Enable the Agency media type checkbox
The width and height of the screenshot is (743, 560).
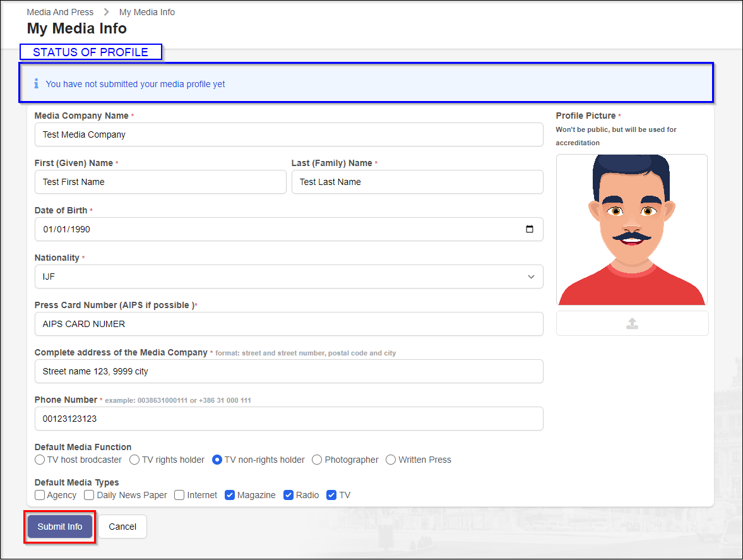[x=40, y=495]
